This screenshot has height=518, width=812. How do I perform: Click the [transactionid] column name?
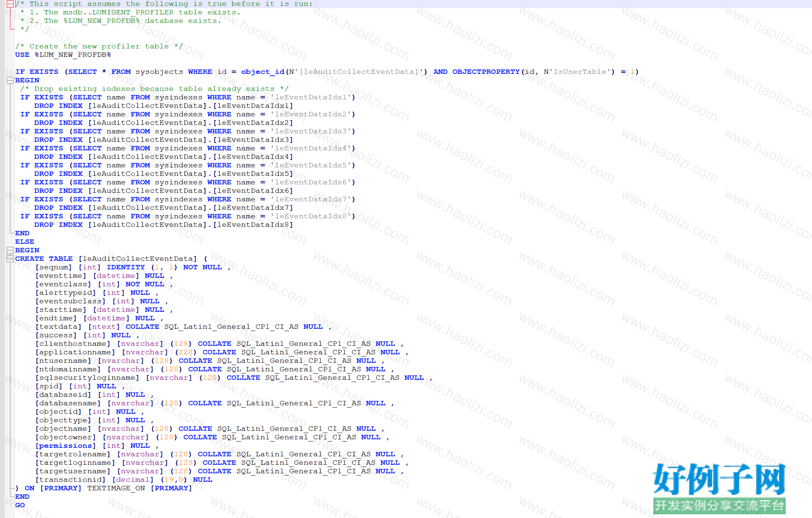coord(71,480)
